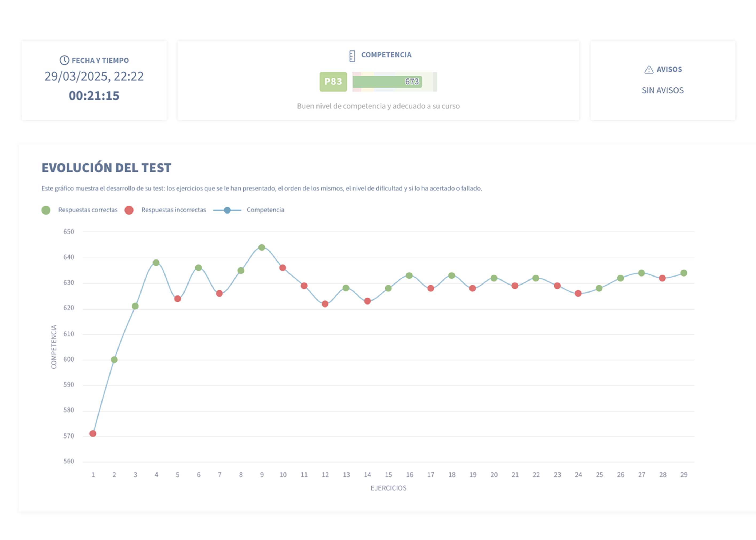Select the final green point at exercise 29
This screenshot has width=756, height=540.
pos(684,273)
